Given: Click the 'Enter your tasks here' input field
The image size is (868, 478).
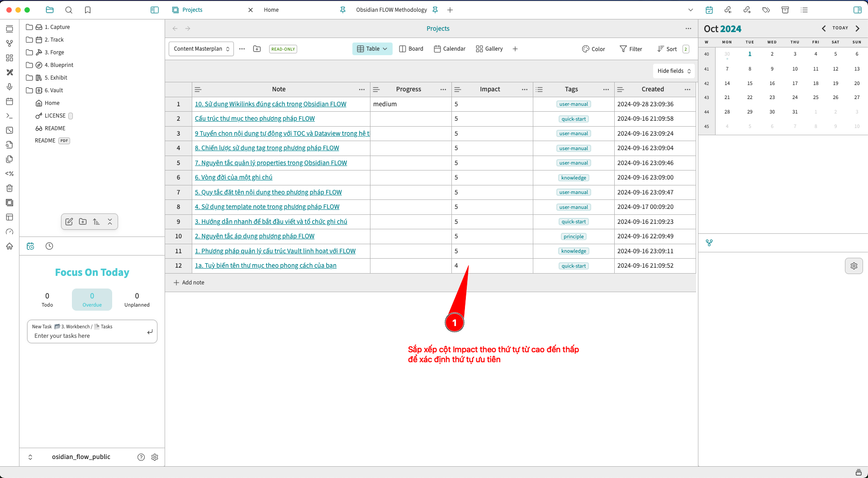Looking at the screenshot, I should point(81,336).
